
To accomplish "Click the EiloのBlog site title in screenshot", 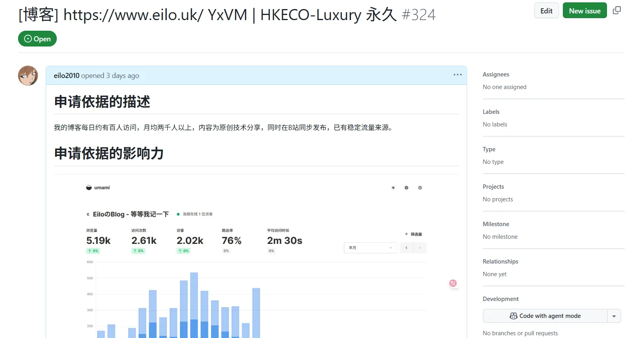I will pos(131,214).
